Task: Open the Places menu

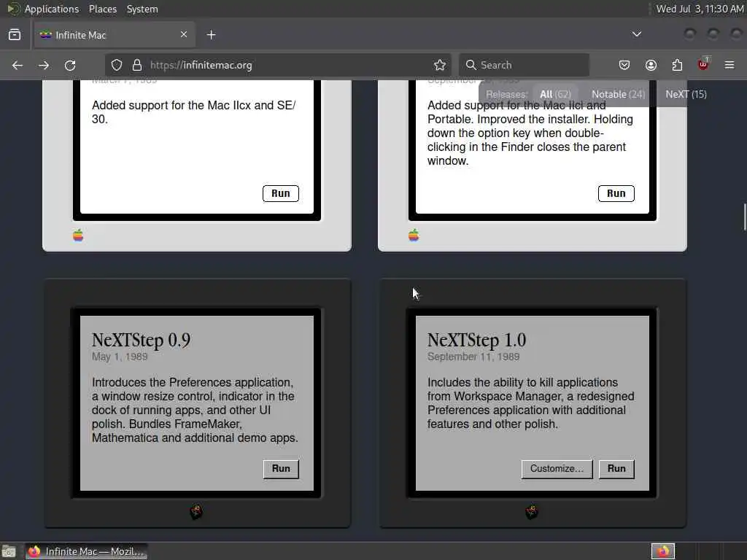Action: pyautogui.click(x=102, y=9)
